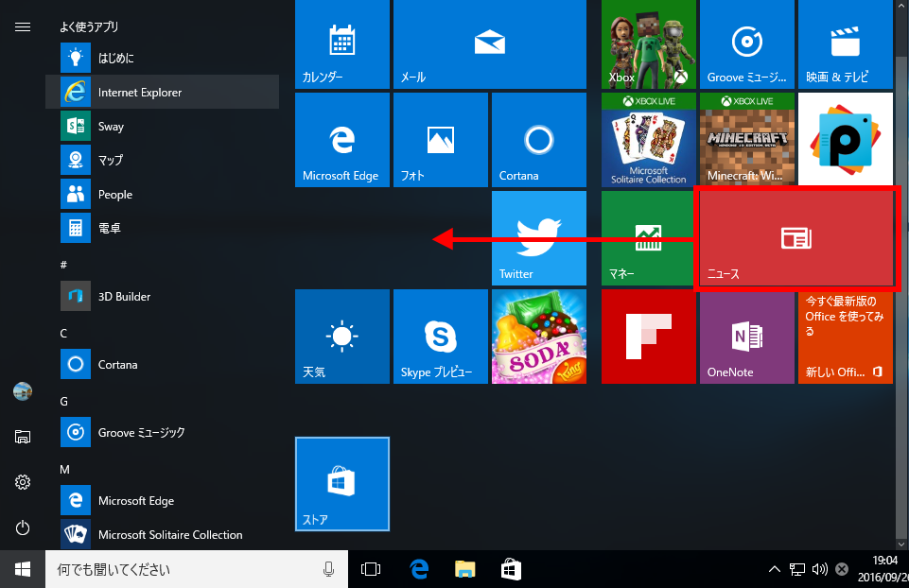The image size is (909, 588).
Task: Launch the Microsoft Edge tile
Action: pyautogui.click(x=342, y=140)
